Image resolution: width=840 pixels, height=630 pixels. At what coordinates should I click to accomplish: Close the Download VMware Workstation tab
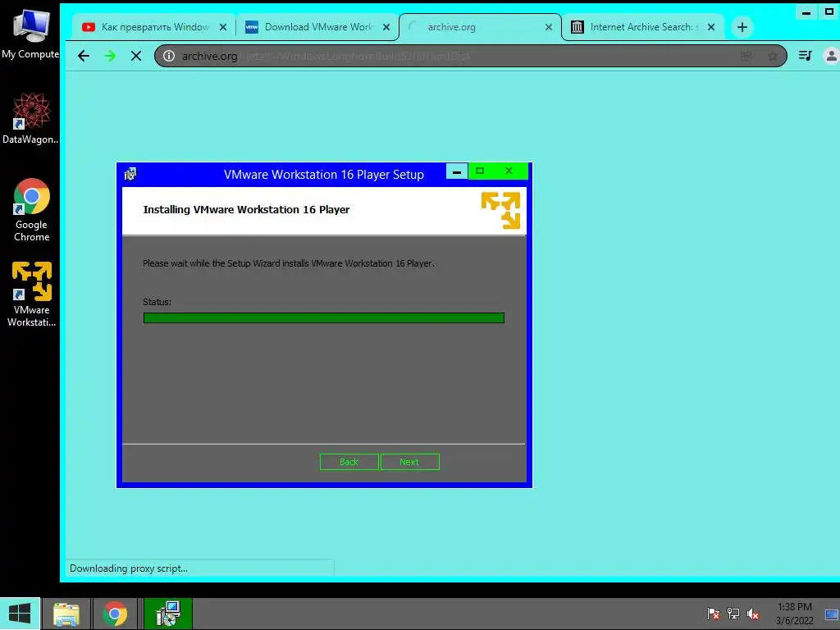point(386,27)
